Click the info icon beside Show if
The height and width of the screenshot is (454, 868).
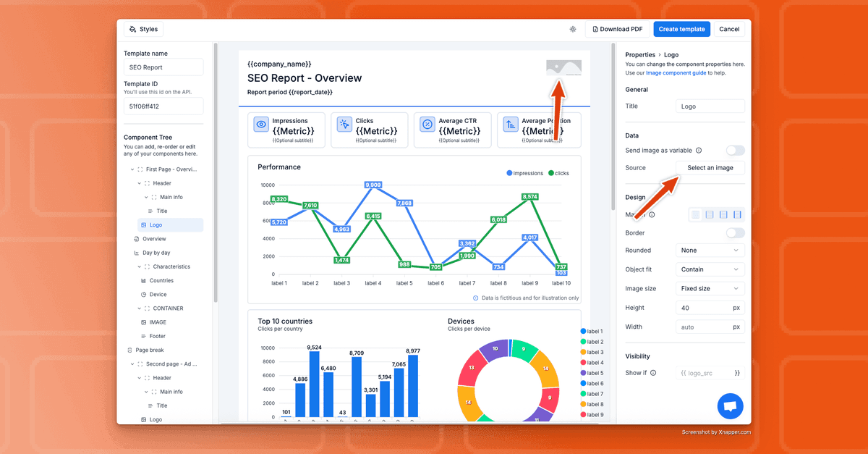pyautogui.click(x=653, y=373)
